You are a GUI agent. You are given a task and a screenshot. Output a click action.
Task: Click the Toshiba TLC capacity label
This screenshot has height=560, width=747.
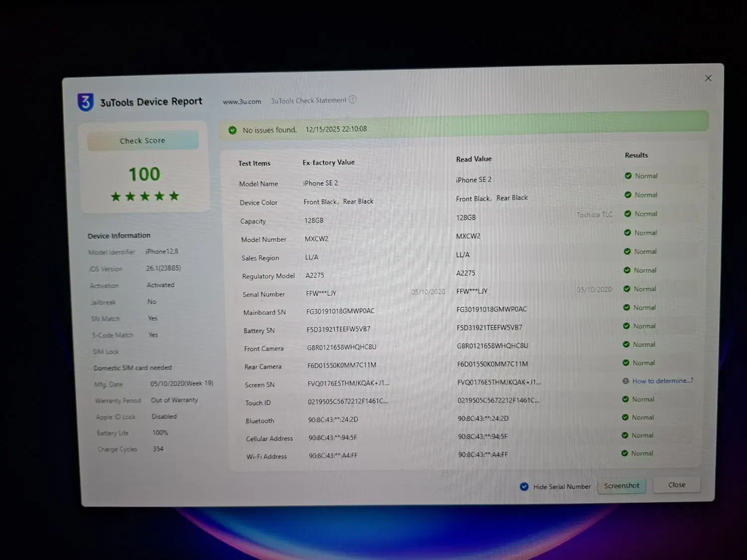click(594, 215)
